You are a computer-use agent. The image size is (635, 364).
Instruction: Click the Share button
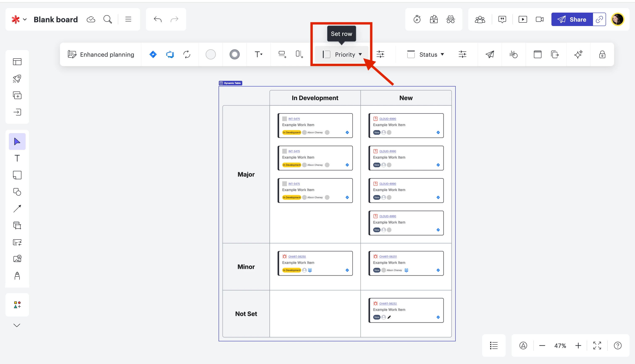[x=572, y=19]
